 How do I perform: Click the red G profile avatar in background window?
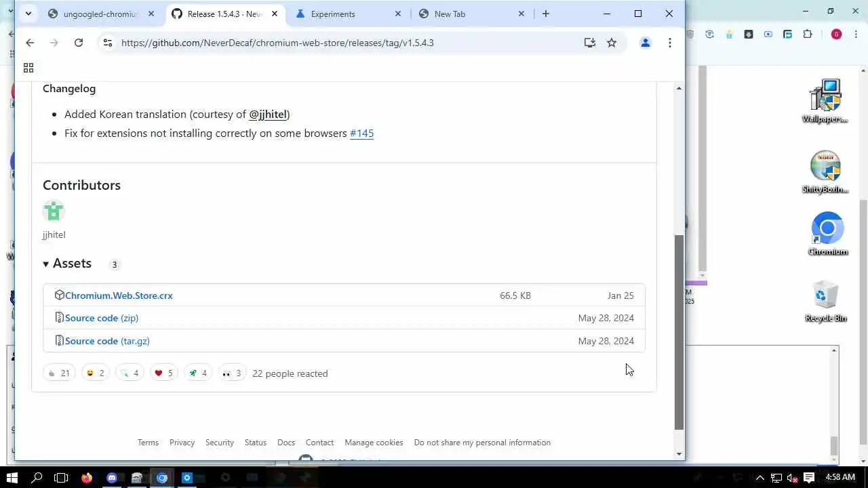point(836,34)
